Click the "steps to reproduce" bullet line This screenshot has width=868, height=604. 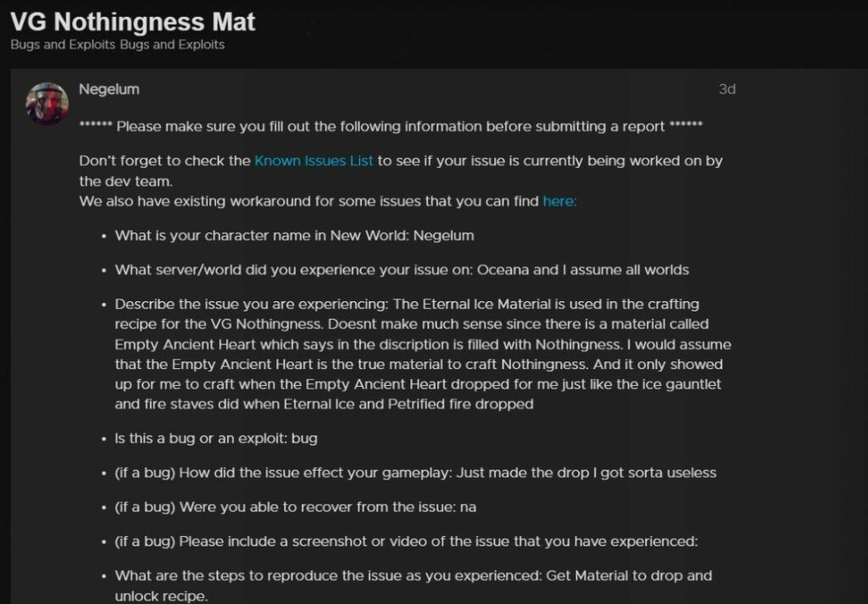(413, 575)
